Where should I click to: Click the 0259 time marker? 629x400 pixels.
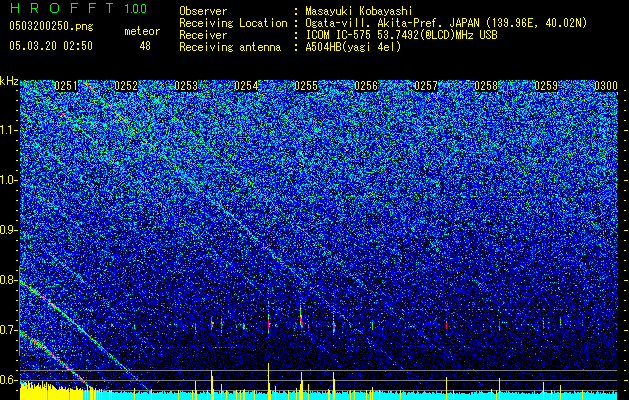pos(546,86)
